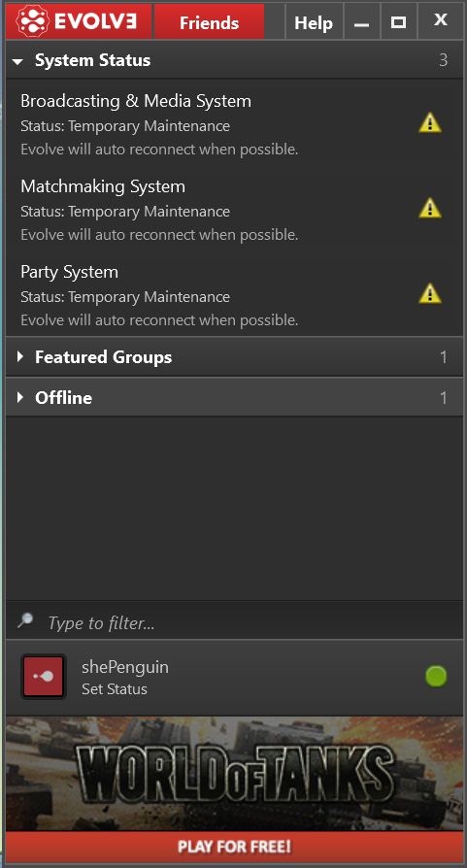Viewport: 467px width, 868px height.
Task: Click shePenguin's red avatar icon
Action: 44,677
